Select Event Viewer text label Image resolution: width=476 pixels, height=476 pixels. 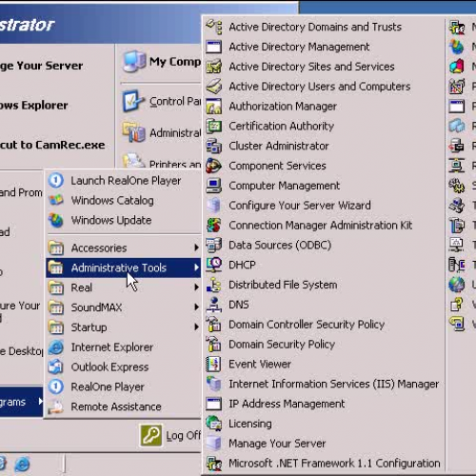tap(260, 364)
